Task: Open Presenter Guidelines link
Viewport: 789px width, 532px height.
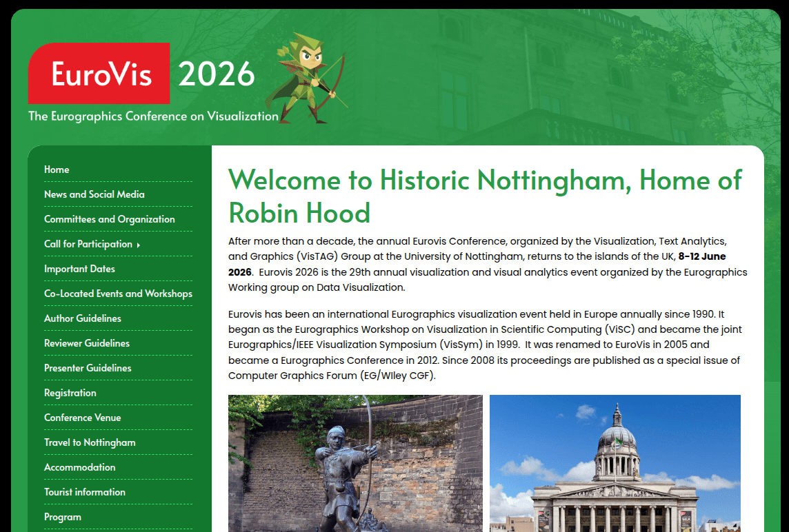Action: coord(88,368)
